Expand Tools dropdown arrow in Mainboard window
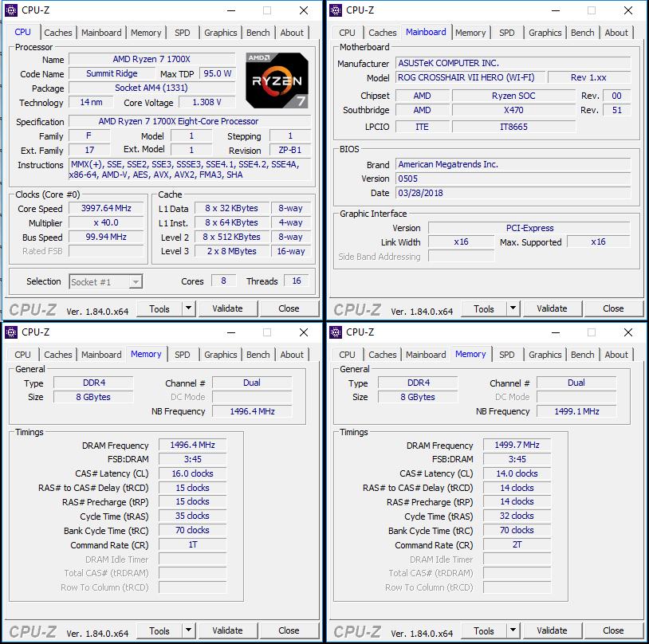The width and height of the screenshot is (649, 644). click(513, 308)
